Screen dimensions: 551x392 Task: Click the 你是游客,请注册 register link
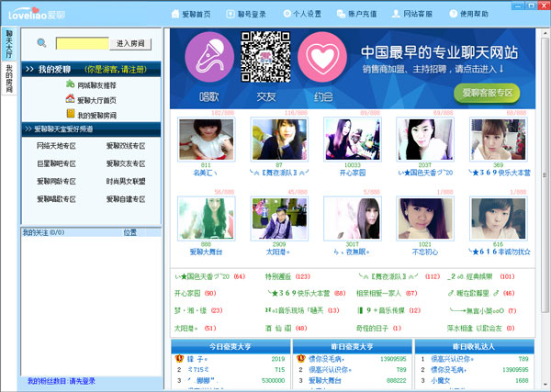click(x=116, y=70)
